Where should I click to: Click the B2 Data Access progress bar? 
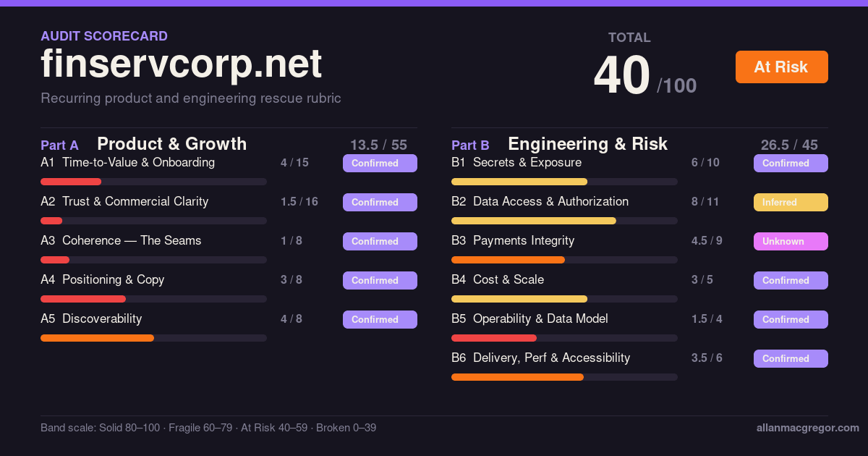click(564, 221)
